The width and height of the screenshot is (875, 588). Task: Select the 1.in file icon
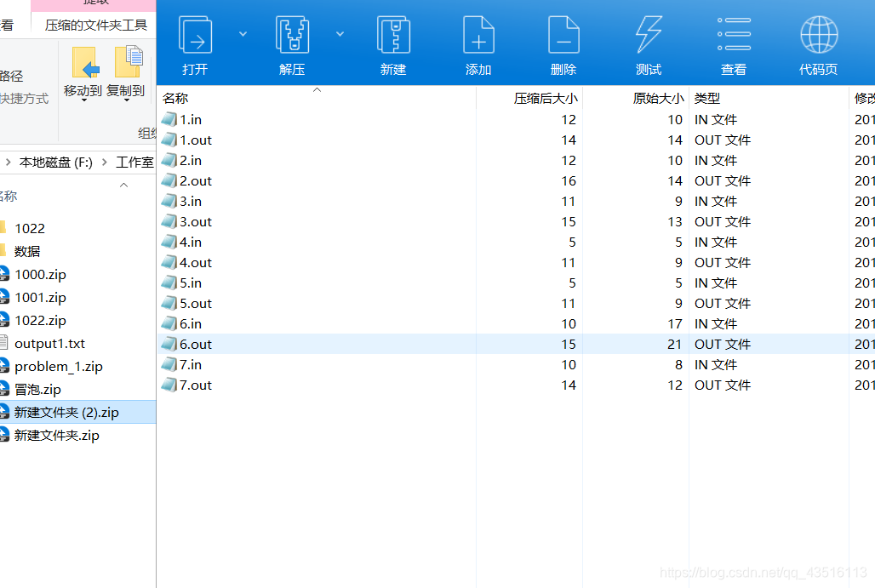(x=169, y=119)
